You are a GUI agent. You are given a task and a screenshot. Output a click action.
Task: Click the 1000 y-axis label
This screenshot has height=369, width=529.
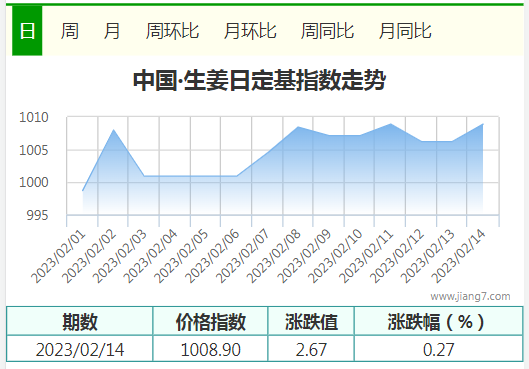point(34,182)
